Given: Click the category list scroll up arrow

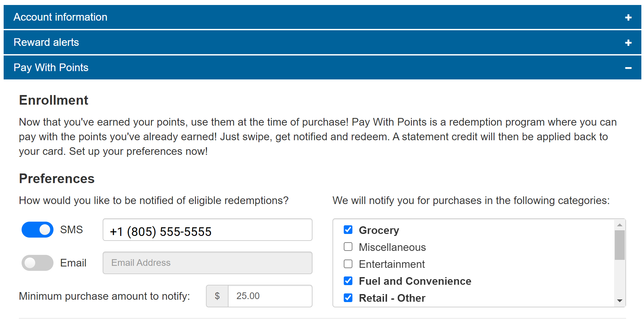Looking at the screenshot, I should pos(619,225).
